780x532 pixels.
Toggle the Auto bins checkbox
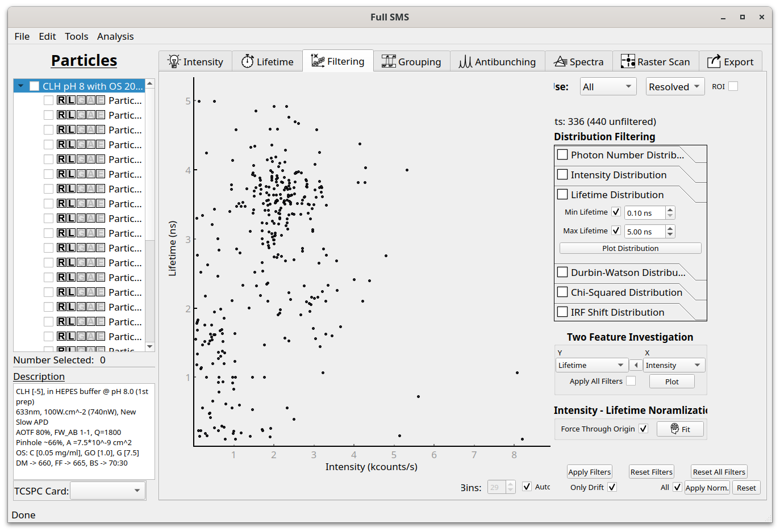527,487
